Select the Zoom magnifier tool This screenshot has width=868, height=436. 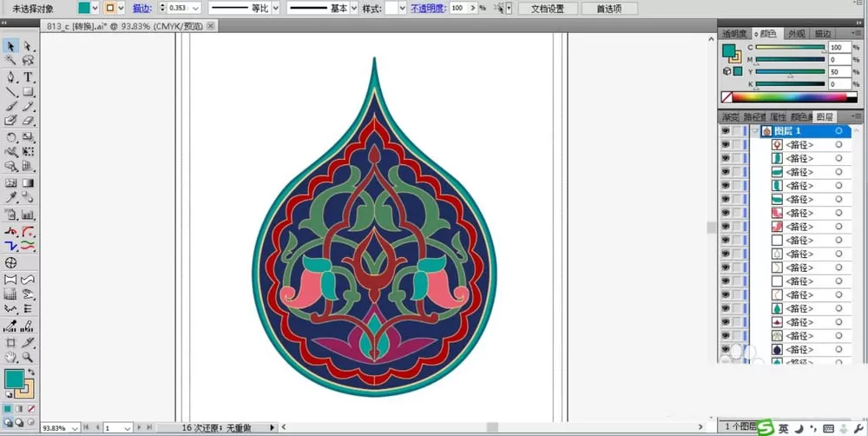(x=28, y=357)
